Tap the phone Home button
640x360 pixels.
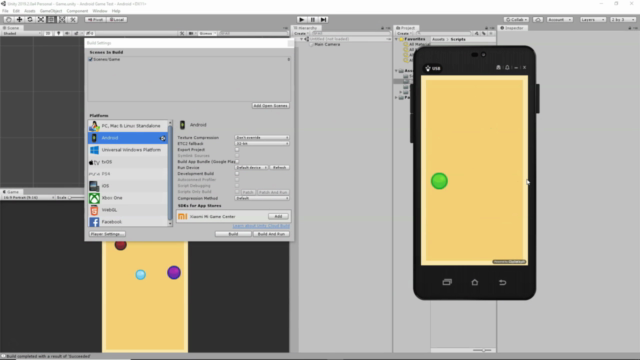click(475, 282)
